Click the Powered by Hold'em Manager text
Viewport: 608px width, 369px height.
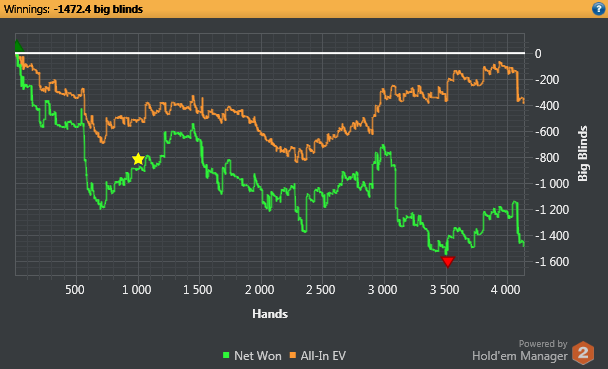[x=520, y=350]
